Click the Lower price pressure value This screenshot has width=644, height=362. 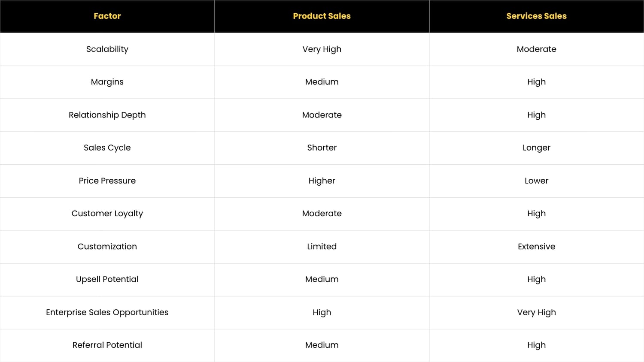point(537,181)
